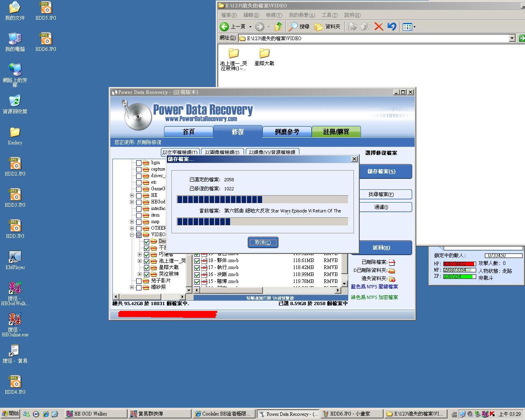Switch to the 註冊/購買 tab

coord(336,132)
